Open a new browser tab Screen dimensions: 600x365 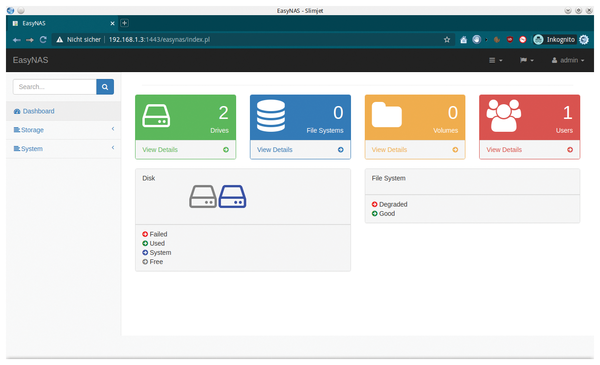coord(124,23)
